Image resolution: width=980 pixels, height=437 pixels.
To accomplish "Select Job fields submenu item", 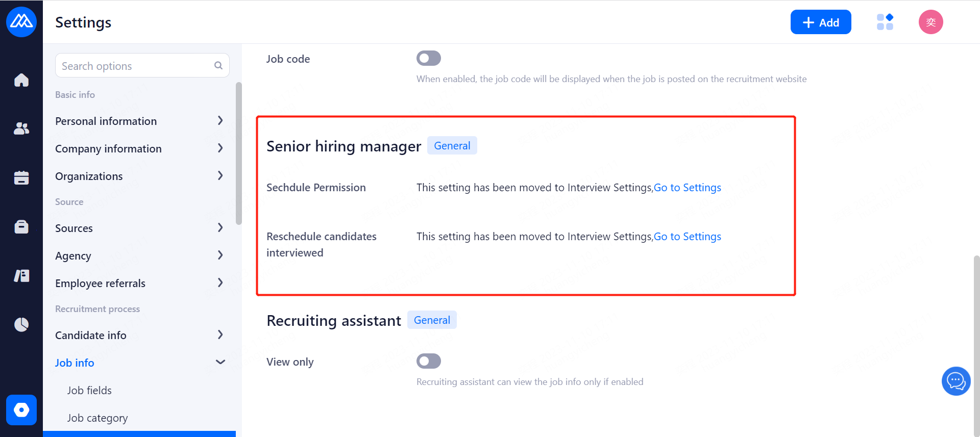I will pyautogui.click(x=89, y=390).
